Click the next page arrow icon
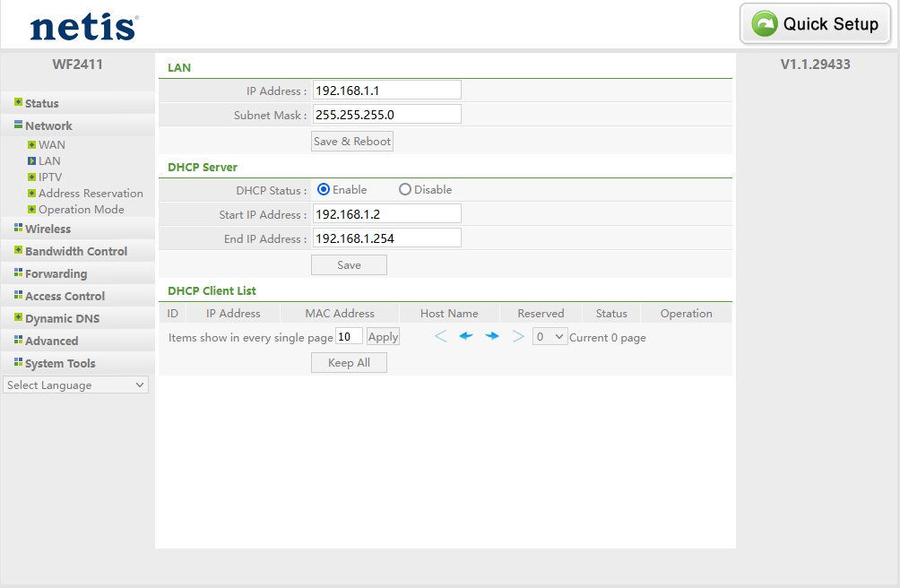900x588 pixels. [492, 337]
